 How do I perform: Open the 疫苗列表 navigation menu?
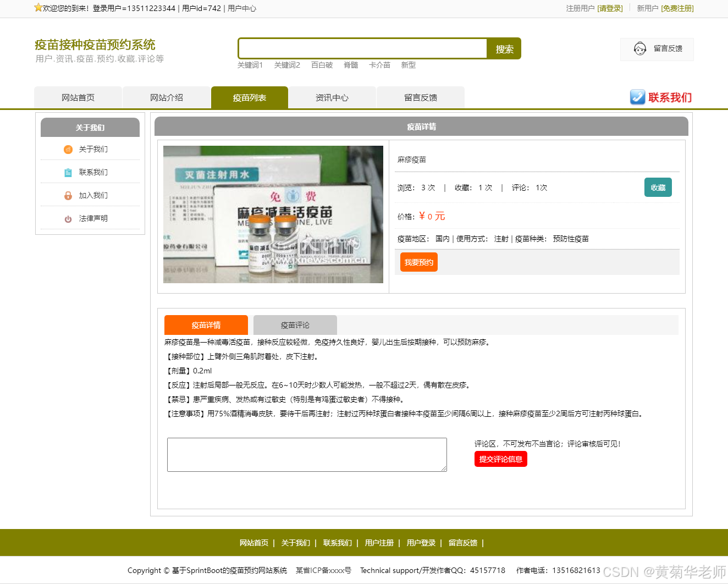[249, 97]
